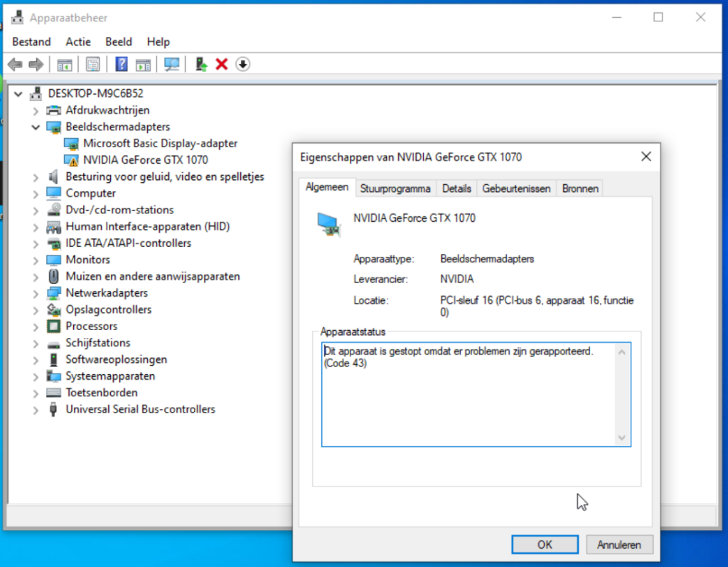Expand the Processors category
728x567 pixels.
point(36,327)
